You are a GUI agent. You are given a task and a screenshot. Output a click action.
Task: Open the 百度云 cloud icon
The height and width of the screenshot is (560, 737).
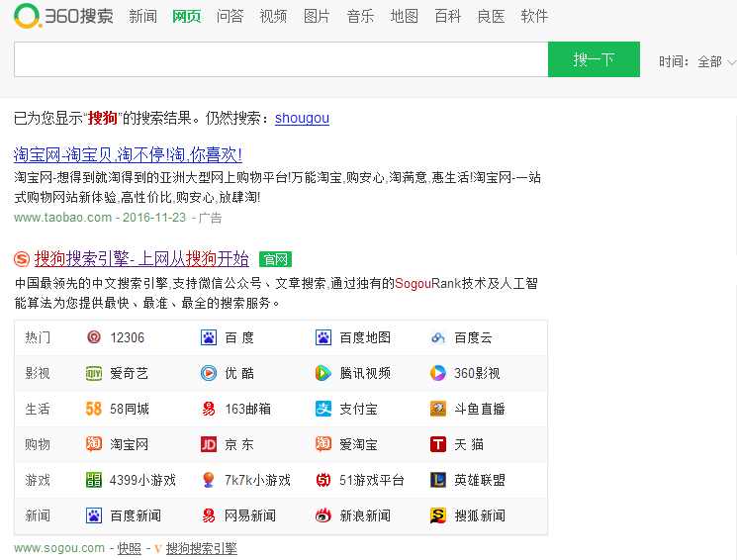[438, 337]
